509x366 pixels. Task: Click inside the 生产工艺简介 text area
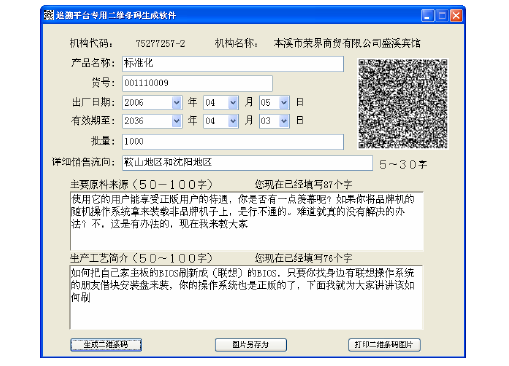pos(246,297)
